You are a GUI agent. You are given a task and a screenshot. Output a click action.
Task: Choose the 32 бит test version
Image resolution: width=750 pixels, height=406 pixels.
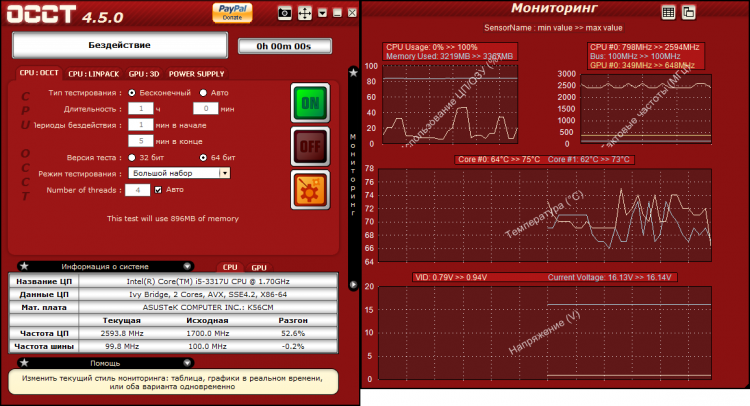[x=132, y=157]
